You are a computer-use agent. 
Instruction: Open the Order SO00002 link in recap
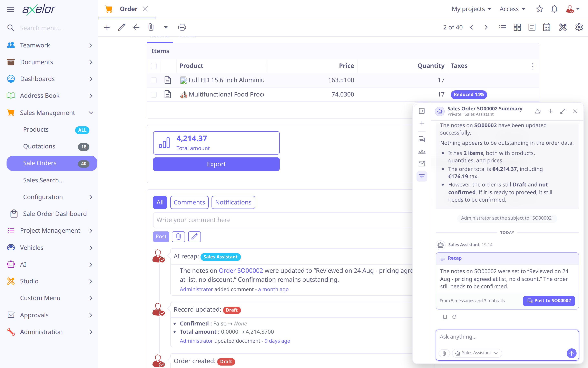(x=241, y=271)
